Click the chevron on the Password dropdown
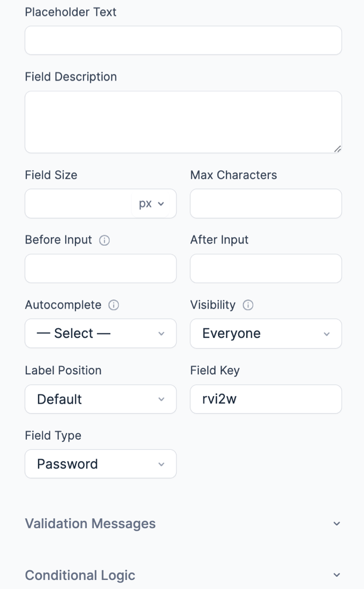Screen dimensions: 364x589 coord(162,464)
